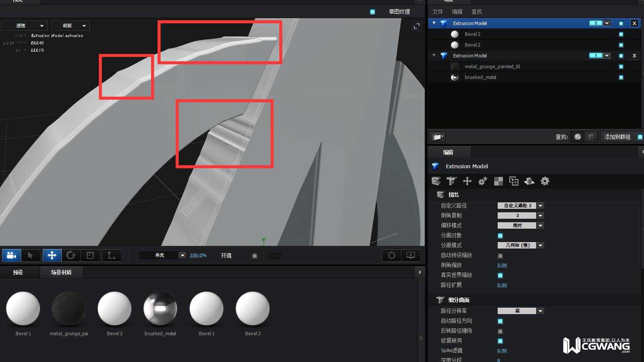Click the 挤出 section header icon

point(440,195)
